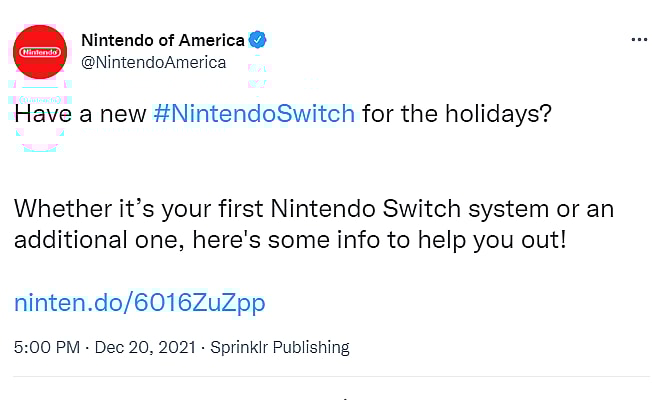Click the blue verified badge

point(258,41)
